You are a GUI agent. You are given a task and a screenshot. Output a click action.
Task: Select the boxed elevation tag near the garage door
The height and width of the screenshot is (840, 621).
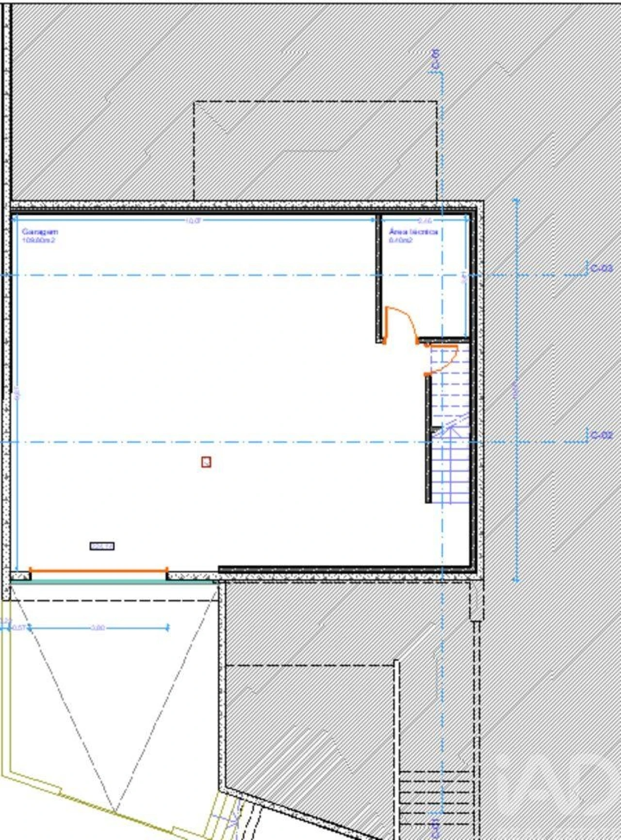(102, 546)
